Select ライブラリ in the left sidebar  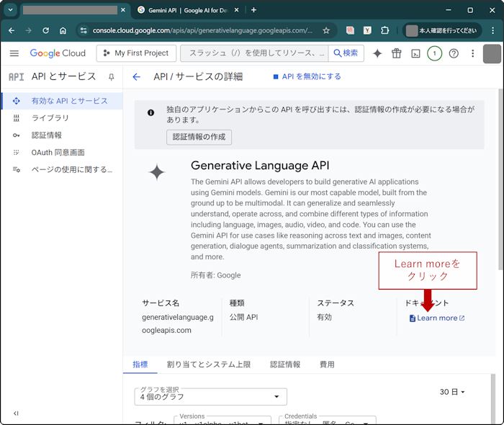click(50, 118)
